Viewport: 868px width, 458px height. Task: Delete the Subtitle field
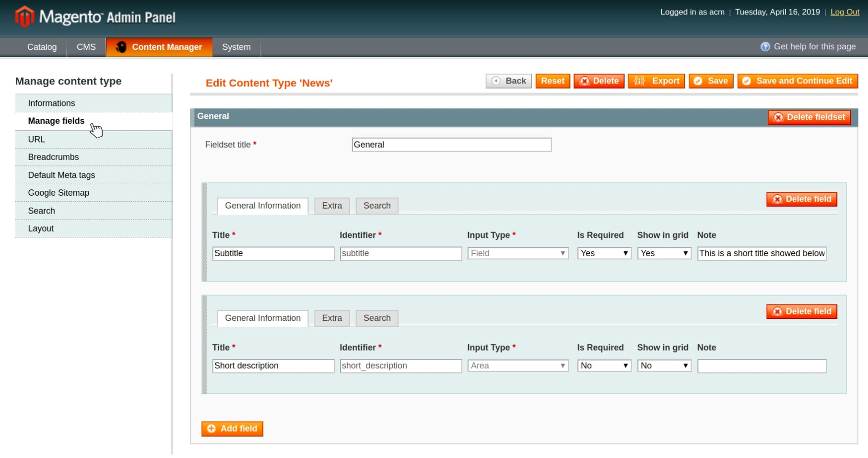(x=801, y=199)
